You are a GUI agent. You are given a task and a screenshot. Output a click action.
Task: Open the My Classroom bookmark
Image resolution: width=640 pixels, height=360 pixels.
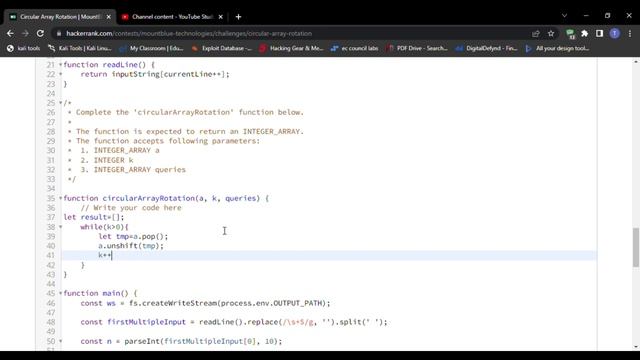[151, 48]
